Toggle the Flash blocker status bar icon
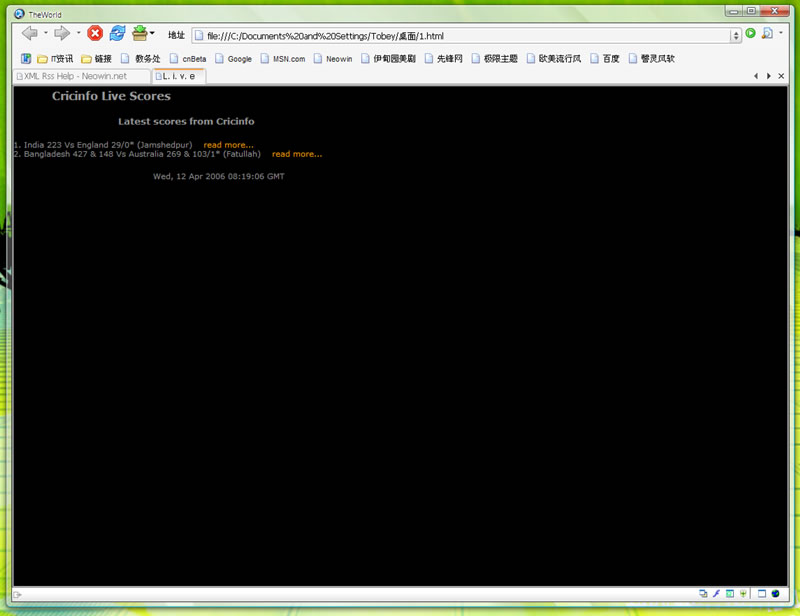Image resolution: width=800 pixels, height=616 pixels. 717,593
